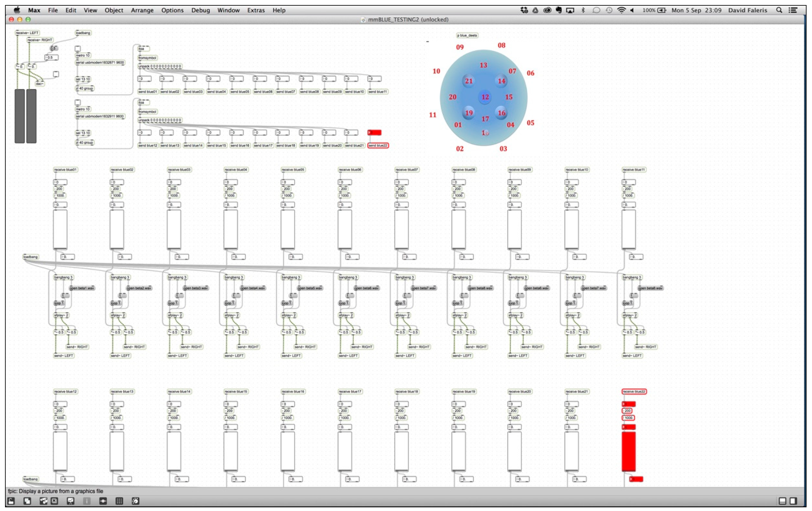Toggle Presentation Mode icon in bottom toolbar
Screen dimensions: 812x511
pyautogui.click(x=70, y=501)
